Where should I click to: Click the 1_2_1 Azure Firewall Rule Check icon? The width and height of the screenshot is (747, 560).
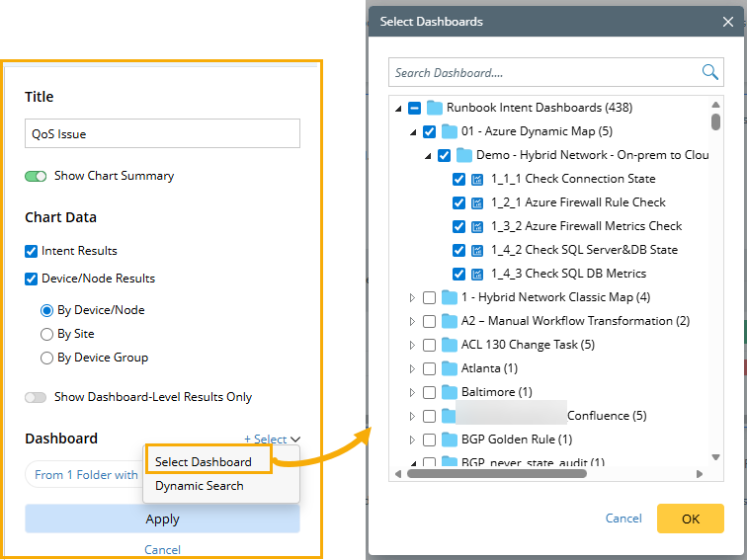pyautogui.click(x=478, y=202)
